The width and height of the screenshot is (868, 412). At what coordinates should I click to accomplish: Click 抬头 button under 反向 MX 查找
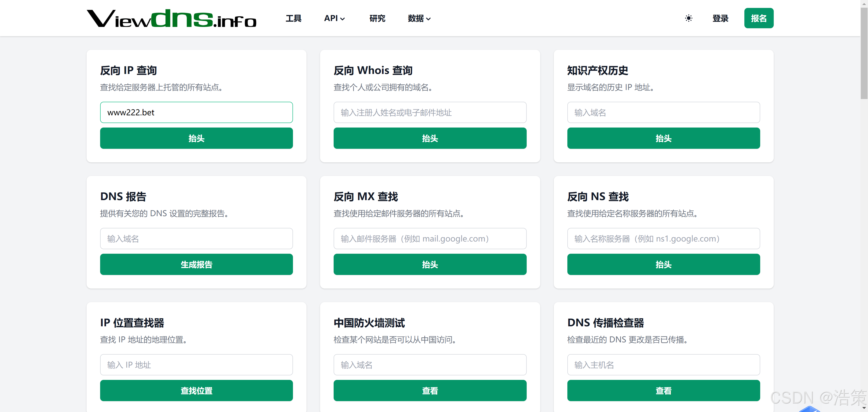coord(430,264)
